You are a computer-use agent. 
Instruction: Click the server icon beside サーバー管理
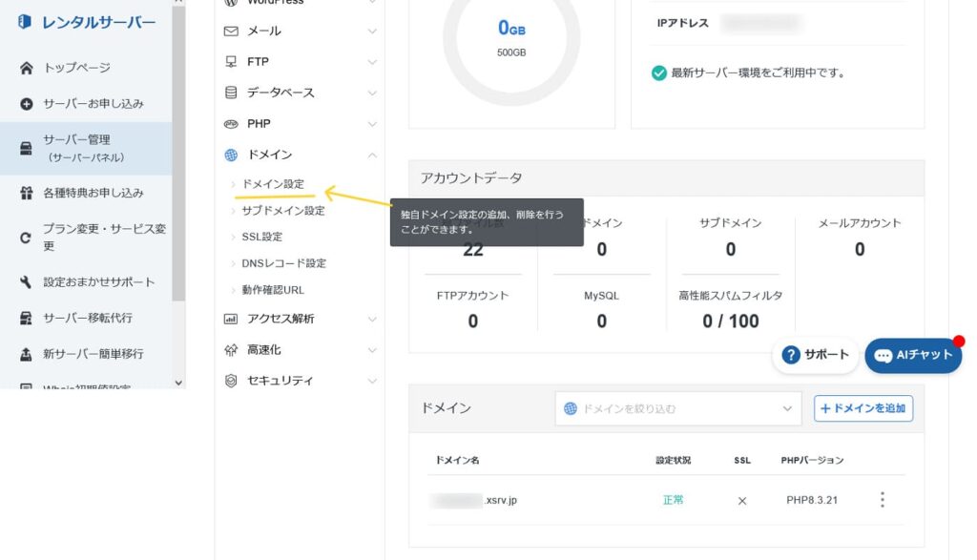click(26, 148)
